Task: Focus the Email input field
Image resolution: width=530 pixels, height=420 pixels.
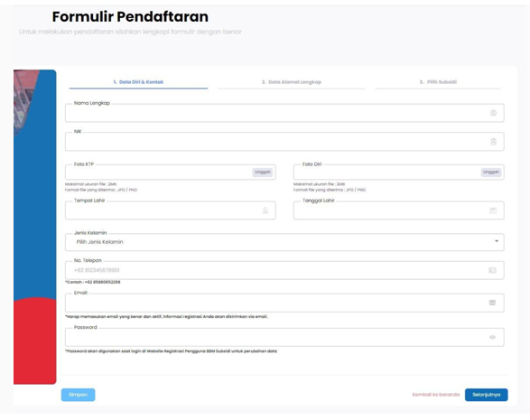Action: point(284,303)
